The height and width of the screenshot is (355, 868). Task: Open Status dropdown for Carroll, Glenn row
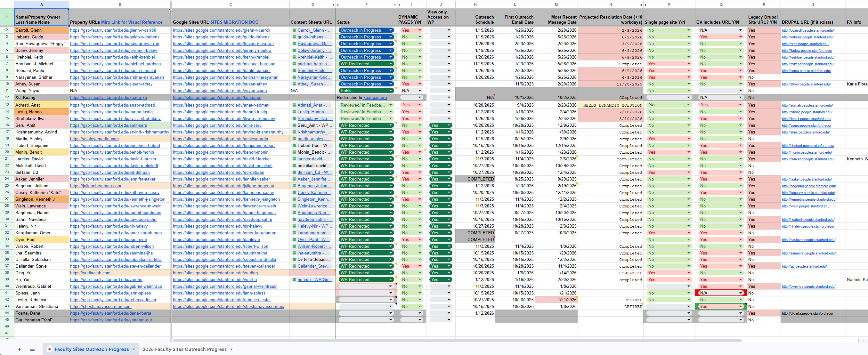tap(391, 30)
